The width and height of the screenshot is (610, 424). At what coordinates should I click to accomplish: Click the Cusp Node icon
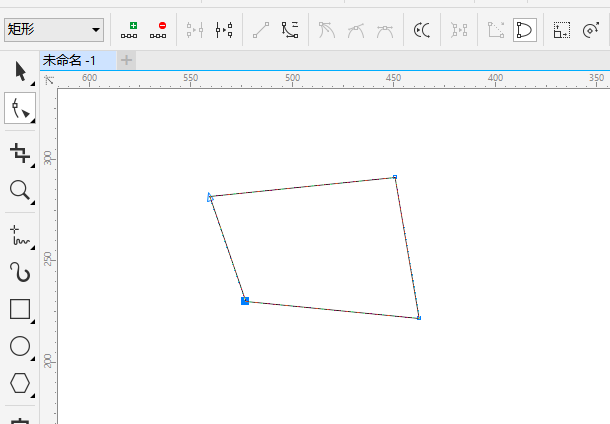pos(327,30)
